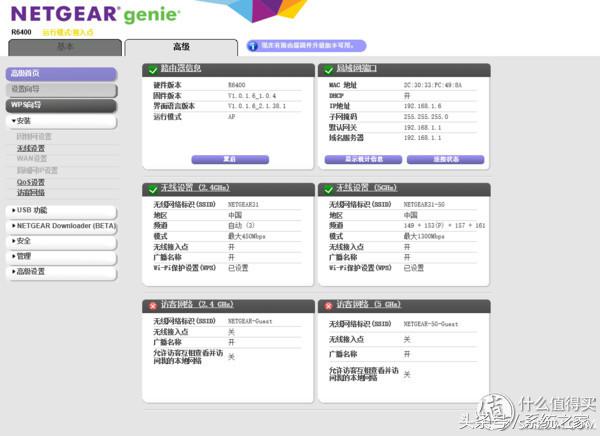Click language version V1.0.1.6_2.1.38.1

(x=257, y=106)
